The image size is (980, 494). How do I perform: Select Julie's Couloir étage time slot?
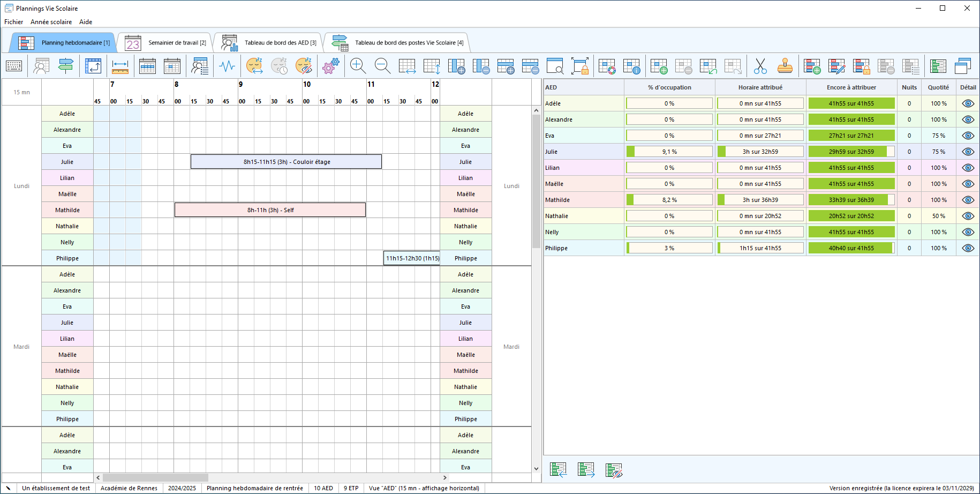pyautogui.click(x=286, y=162)
